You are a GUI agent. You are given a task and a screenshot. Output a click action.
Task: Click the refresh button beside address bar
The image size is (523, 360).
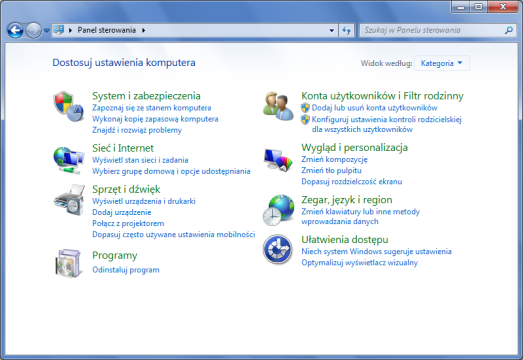(347, 30)
